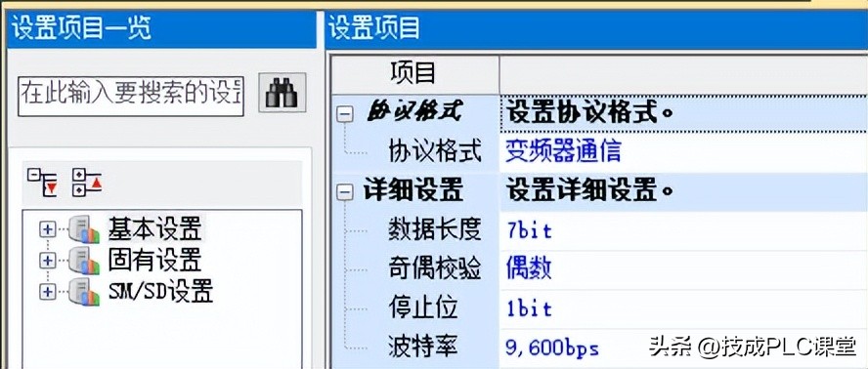Click the 设置项目一览 panel title
Image resolution: width=868 pixels, height=369 pixels.
(81, 28)
